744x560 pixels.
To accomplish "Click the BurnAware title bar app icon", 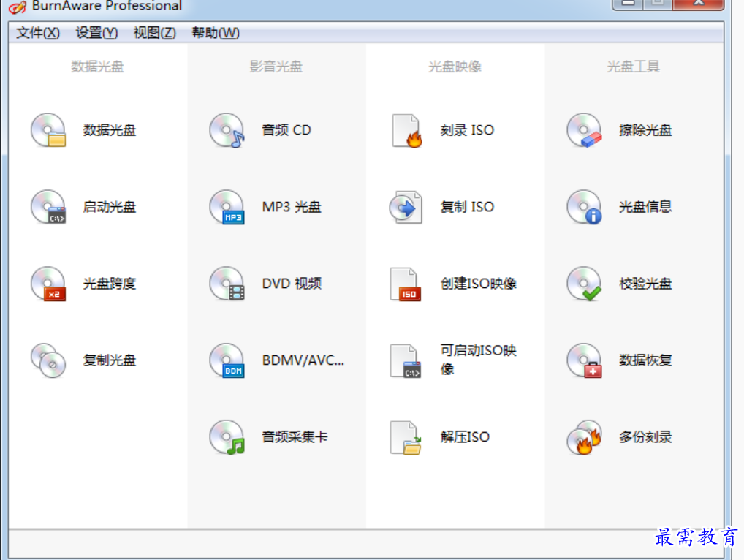I will click(x=18, y=7).
